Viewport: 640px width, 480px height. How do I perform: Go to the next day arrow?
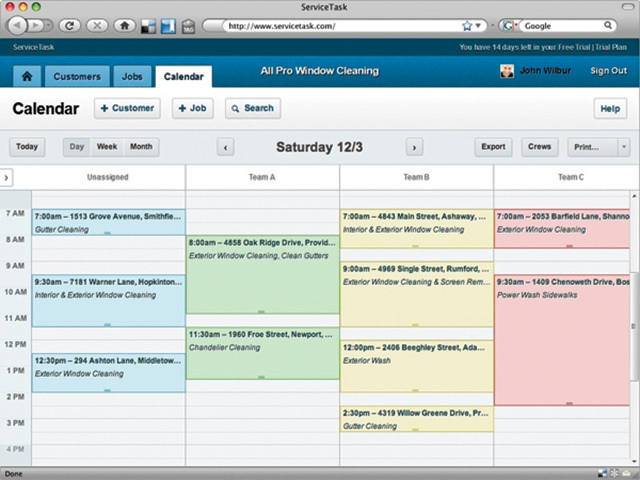point(414,147)
